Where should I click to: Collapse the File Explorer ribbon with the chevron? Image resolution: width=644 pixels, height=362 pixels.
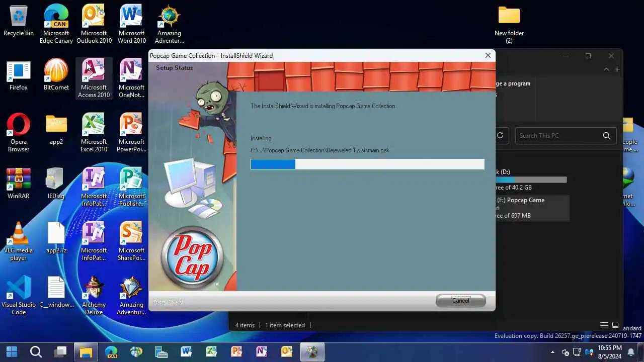click(x=606, y=69)
